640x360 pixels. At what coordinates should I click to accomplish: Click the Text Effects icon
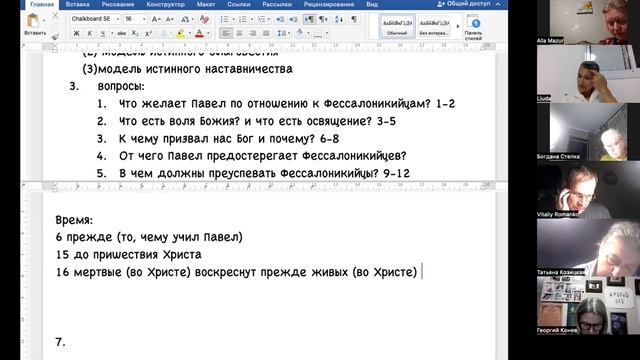pos(164,33)
